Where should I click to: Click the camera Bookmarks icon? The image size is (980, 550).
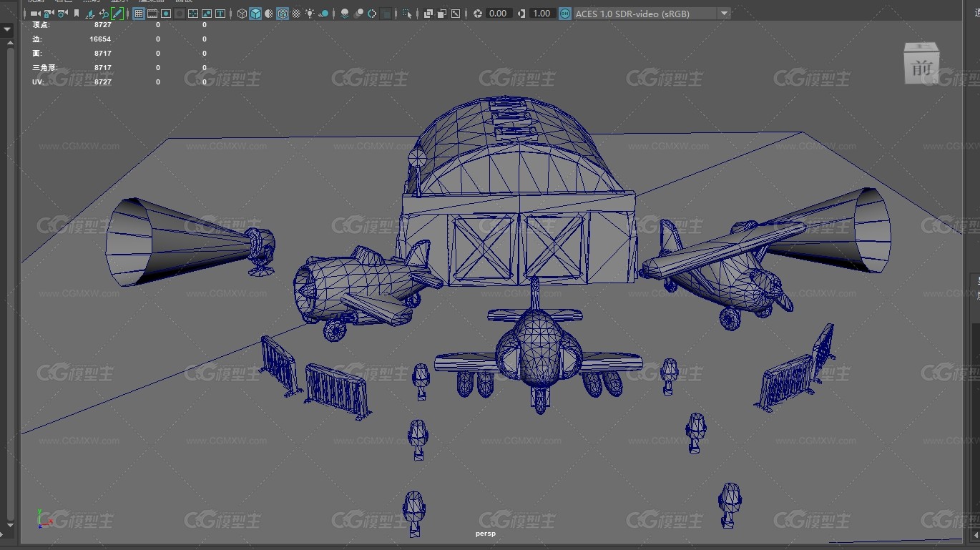77,14
